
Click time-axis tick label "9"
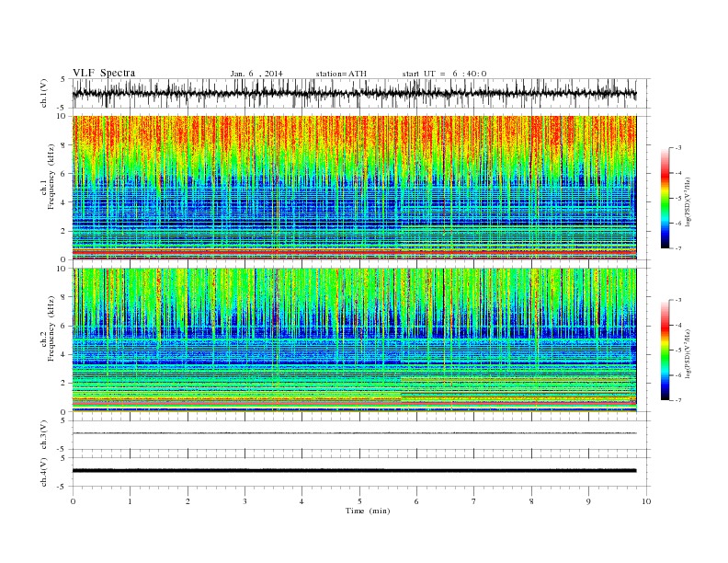click(x=588, y=501)
